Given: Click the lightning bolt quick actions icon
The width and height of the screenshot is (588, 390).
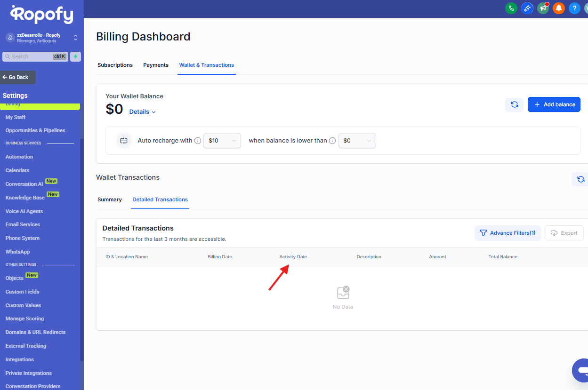Looking at the screenshot, I should click(75, 56).
